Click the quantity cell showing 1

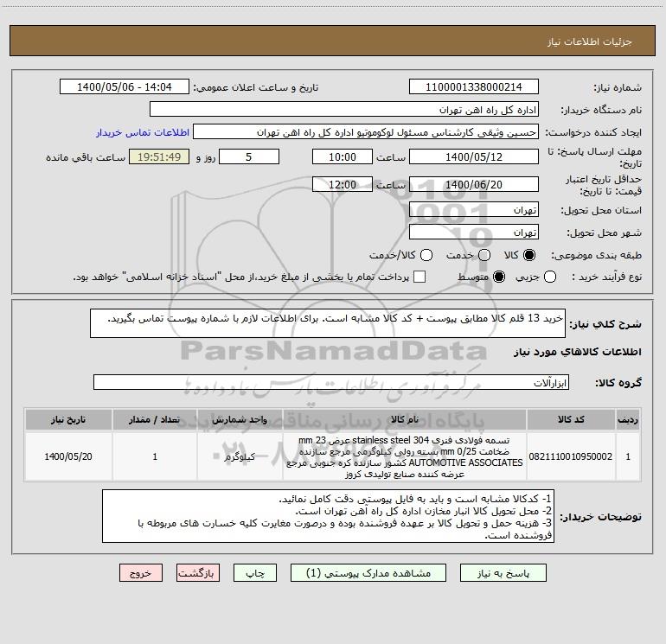155,456
